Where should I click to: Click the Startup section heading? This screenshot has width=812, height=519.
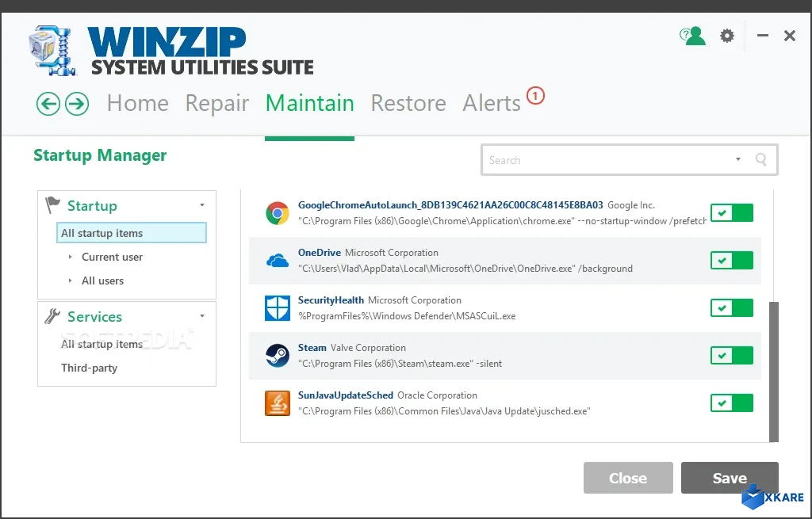tap(92, 205)
